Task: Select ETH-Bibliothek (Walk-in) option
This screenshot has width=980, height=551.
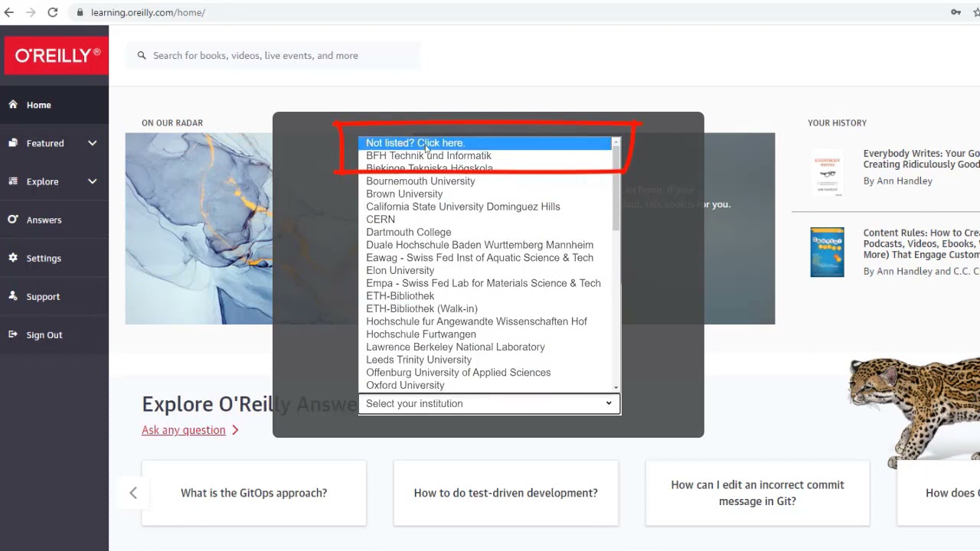Action: (x=485, y=308)
